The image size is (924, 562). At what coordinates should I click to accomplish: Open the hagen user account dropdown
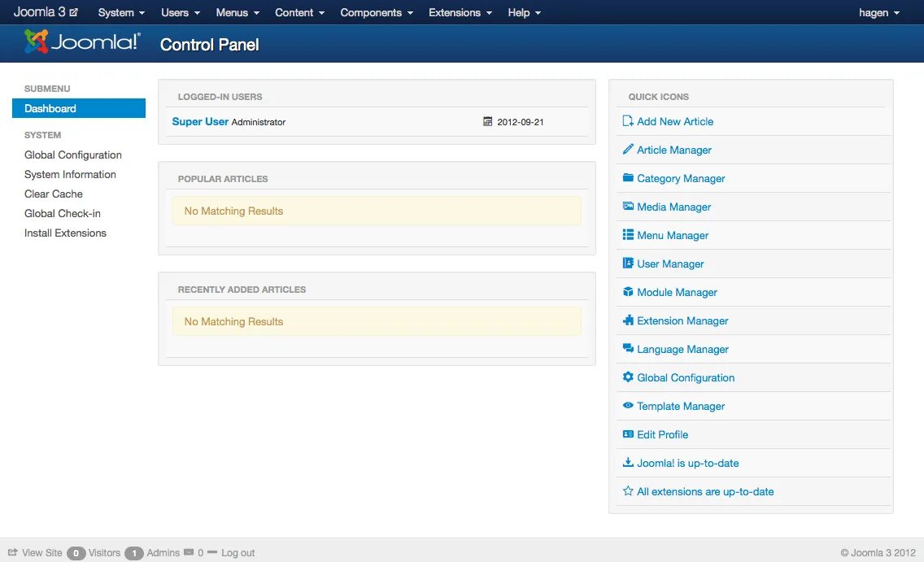879,12
